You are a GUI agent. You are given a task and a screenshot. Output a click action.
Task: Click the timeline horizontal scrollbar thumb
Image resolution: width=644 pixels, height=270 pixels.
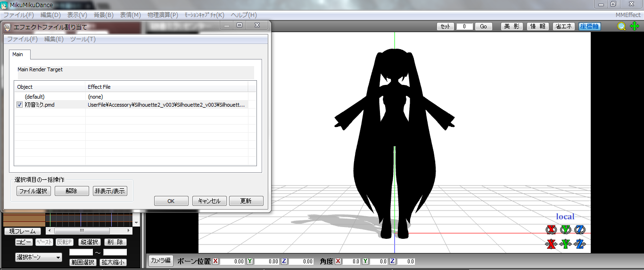point(82,231)
